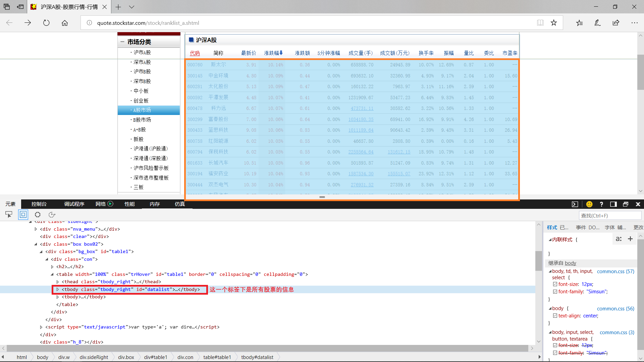
Task: Expand the tbody datalist node
Action: [x=58, y=290]
